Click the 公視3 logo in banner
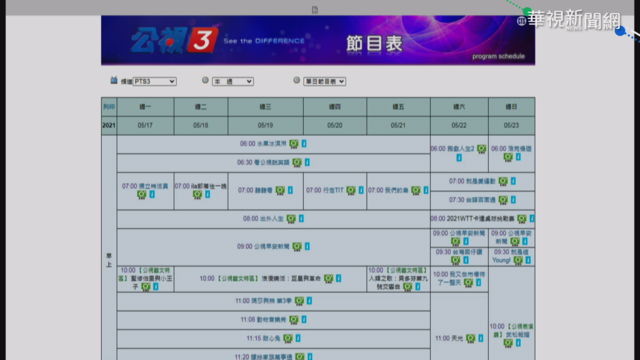This screenshot has height=360, width=640. (174, 40)
